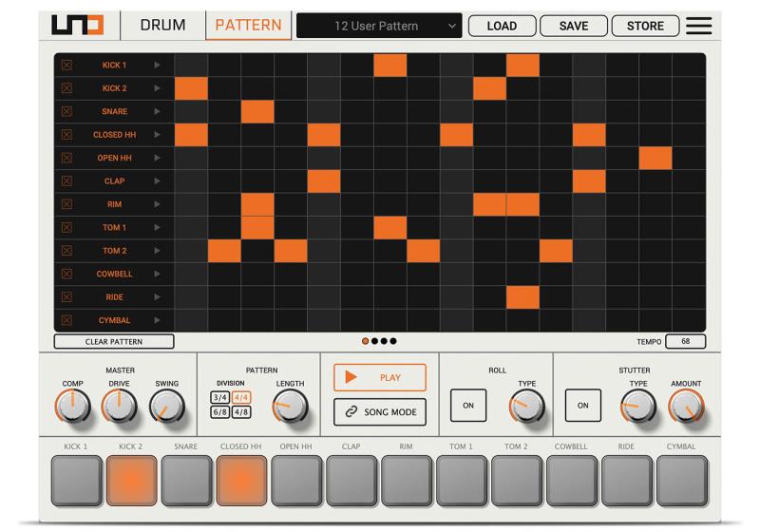
Task: Hit the Cymbal drum pad
Action: (x=682, y=481)
